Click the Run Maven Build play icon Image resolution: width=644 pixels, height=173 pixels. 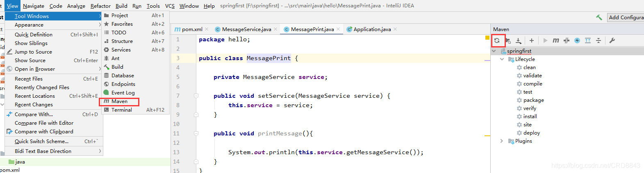[545, 40]
